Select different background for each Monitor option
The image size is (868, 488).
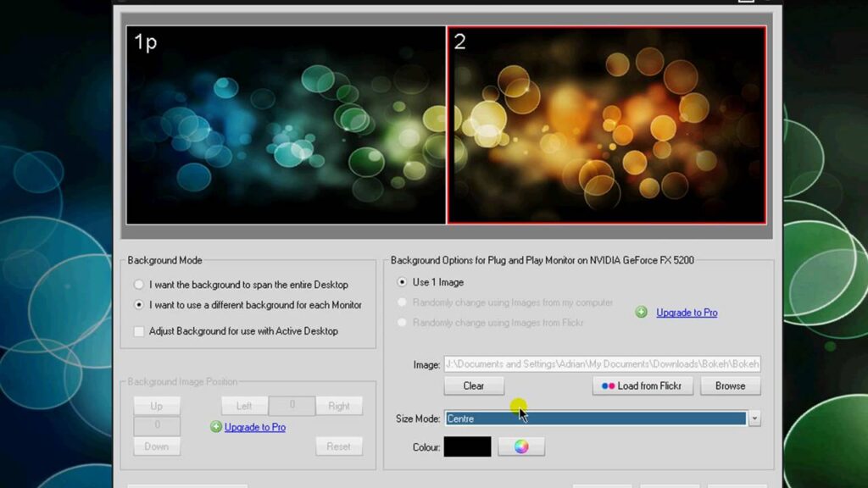(x=138, y=305)
